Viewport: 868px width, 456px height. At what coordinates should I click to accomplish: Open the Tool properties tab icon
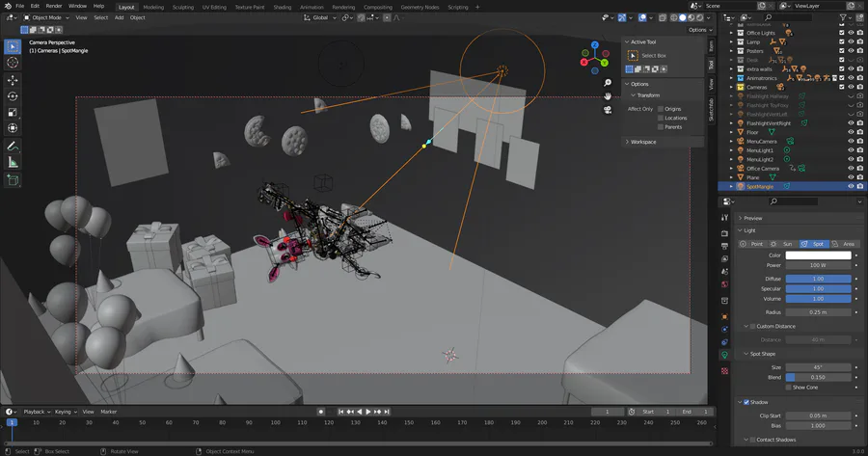click(724, 218)
